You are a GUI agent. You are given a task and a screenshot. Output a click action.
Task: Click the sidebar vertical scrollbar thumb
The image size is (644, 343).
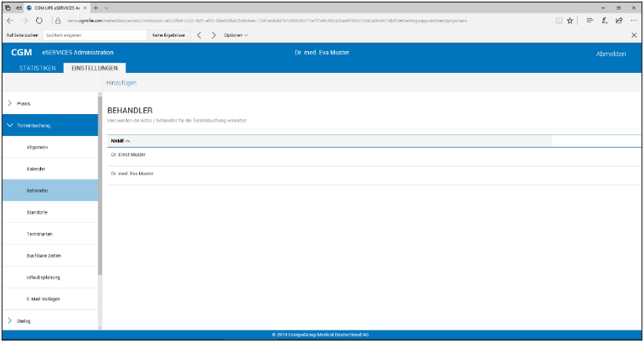coord(100,186)
